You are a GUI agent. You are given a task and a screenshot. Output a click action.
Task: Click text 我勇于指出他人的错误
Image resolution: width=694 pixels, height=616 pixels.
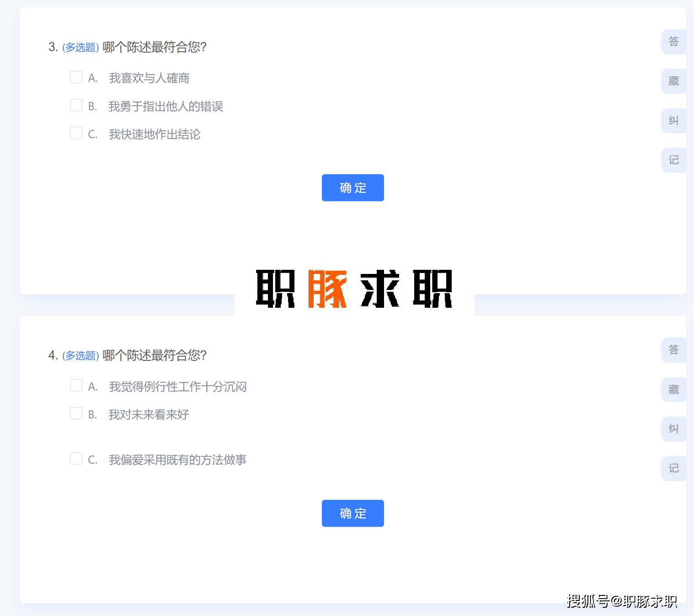tap(166, 106)
